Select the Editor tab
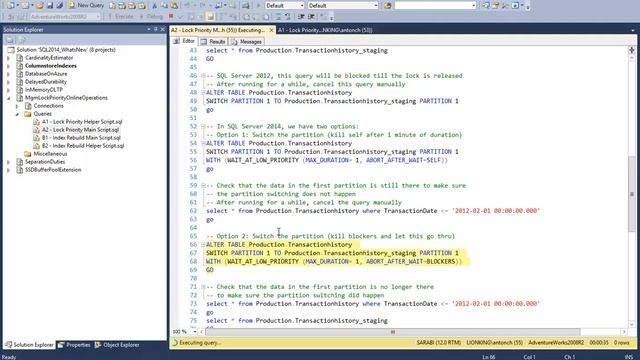The width and height of the screenshot is (640, 360). pyautogui.click(x=184, y=41)
